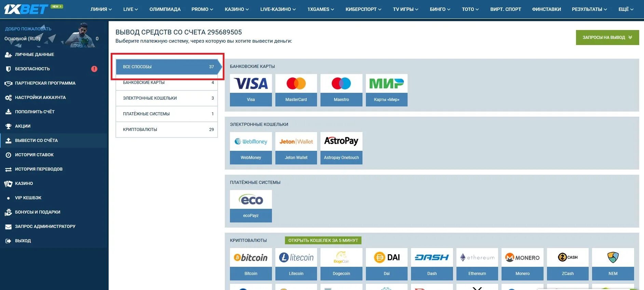The image size is (644, 290).
Task: Expand the LIVE-Казино dropdown
Action: click(278, 9)
